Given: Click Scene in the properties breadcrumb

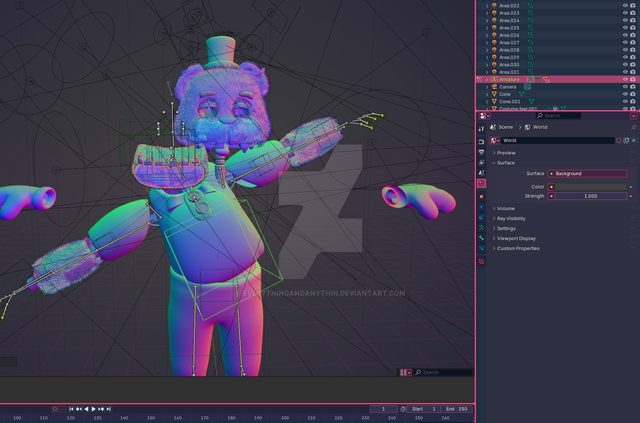Looking at the screenshot, I should click(505, 128).
